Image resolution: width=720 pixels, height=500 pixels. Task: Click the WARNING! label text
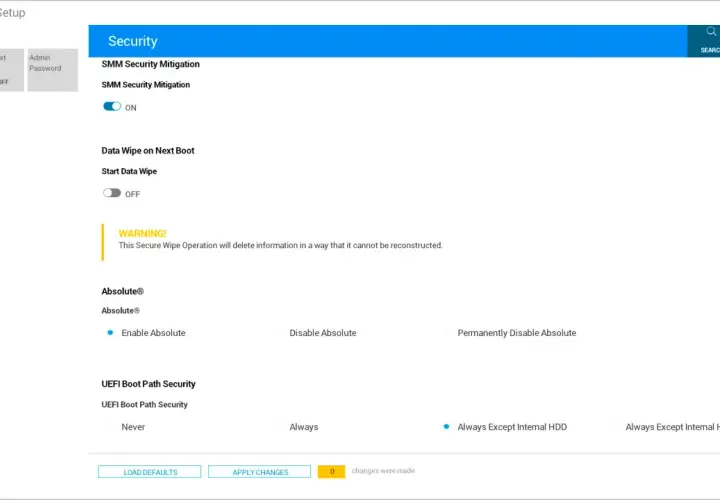pos(142,233)
